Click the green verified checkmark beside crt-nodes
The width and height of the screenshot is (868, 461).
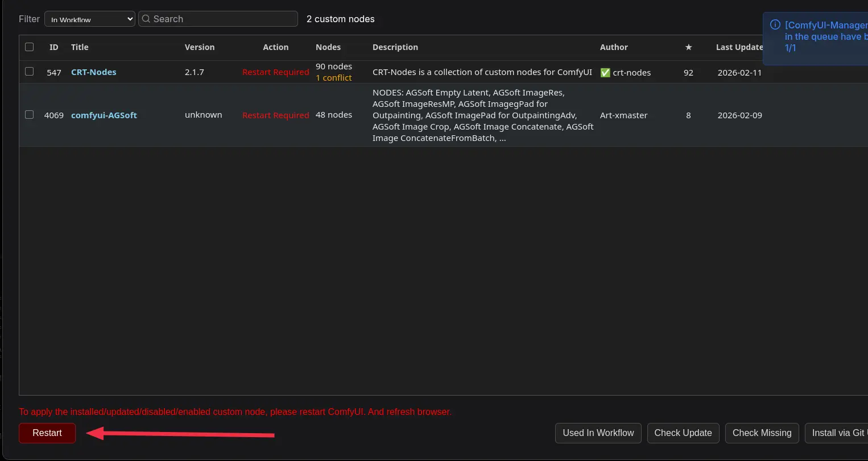point(605,73)
